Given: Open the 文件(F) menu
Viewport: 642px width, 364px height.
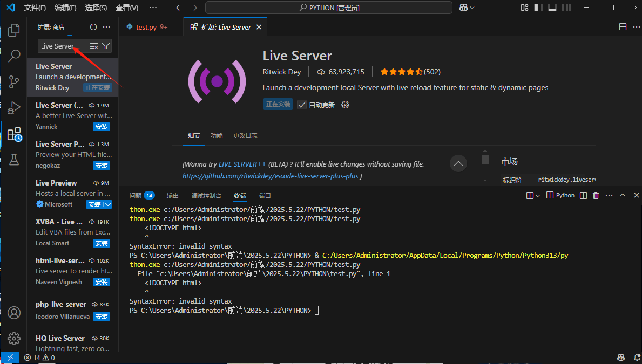Looking at the screenshot, I should (x=35, y=8).
